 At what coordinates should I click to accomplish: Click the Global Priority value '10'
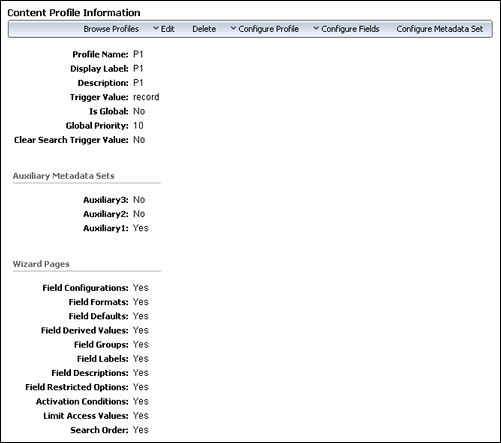tap(138, 126)
